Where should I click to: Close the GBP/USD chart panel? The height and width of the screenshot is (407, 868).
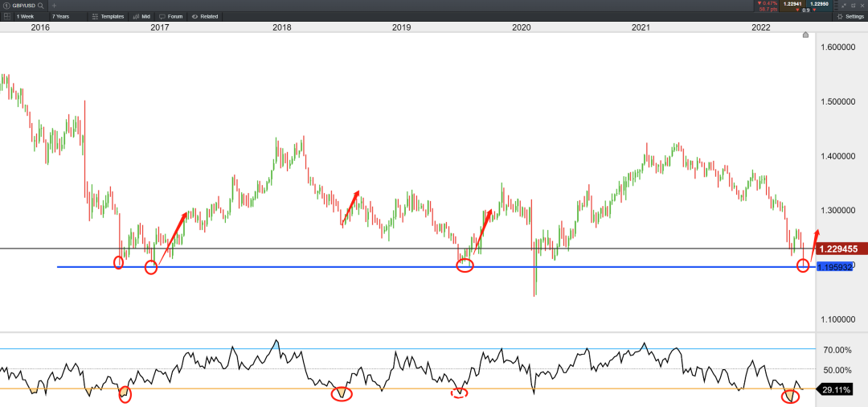(862, 6)
